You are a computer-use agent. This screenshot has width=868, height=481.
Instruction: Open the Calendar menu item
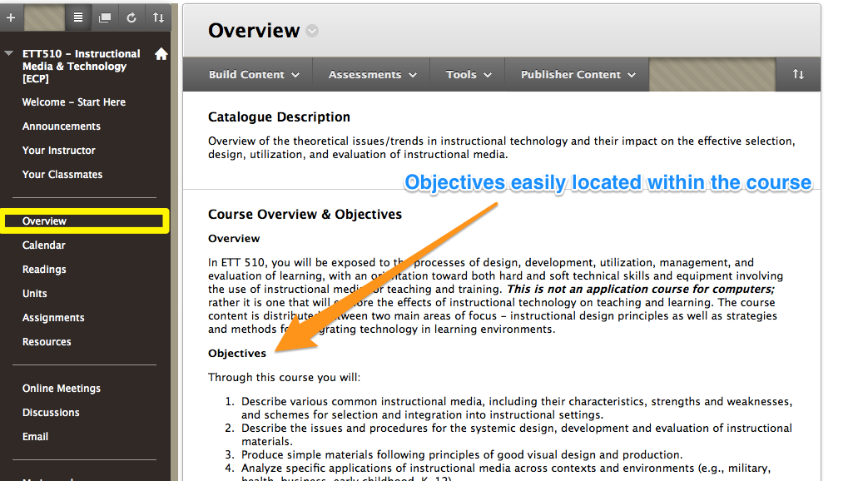44,245
